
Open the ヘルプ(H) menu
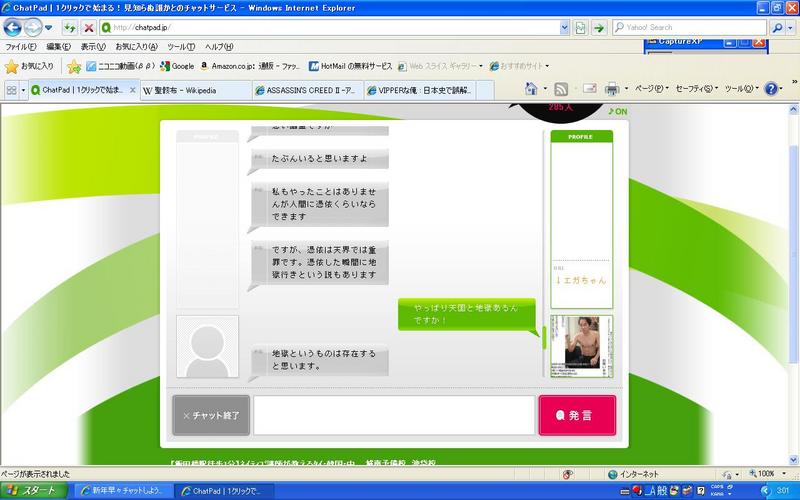point(219,46)
